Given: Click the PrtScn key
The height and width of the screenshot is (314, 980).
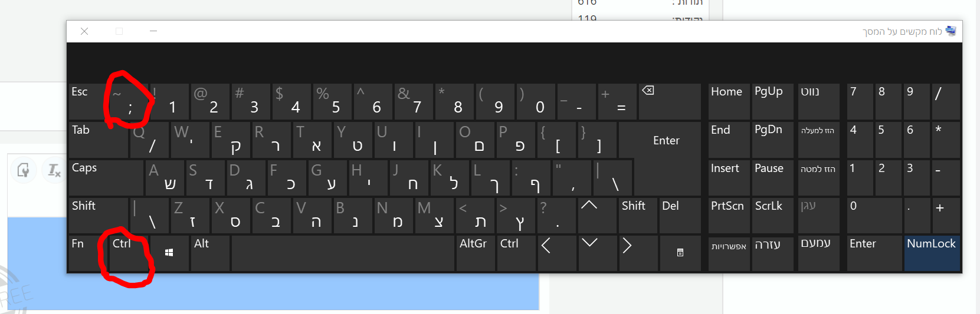Looking at the screenshot, I should coord(729,216).
